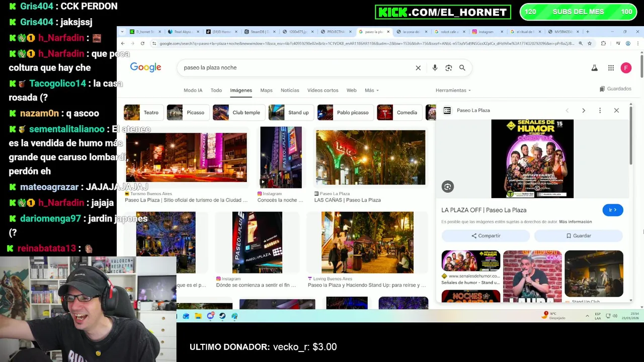The height and width of the screenshot is (362, 644).
Task: Start voice search with the microphone
Action: pos(435,68)
